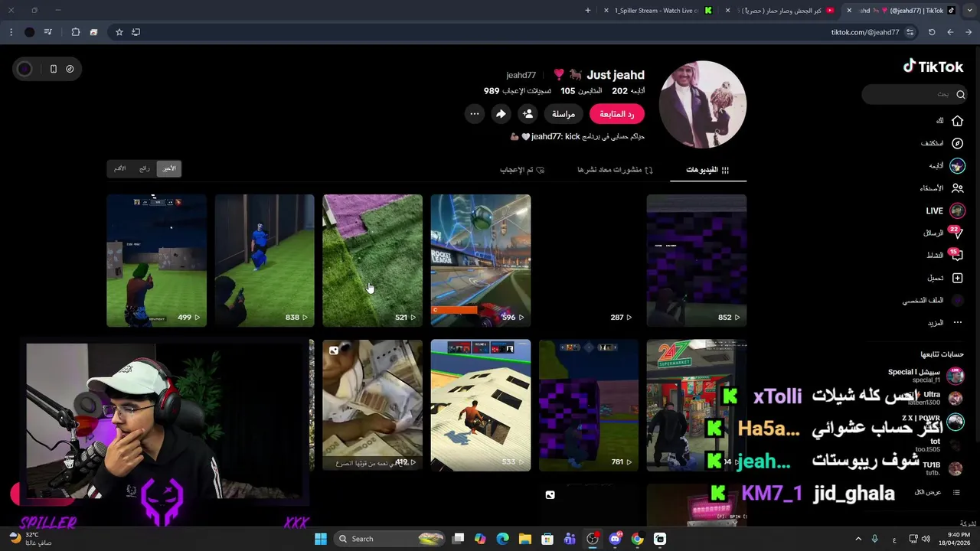
Task: Open the video thumbnail with 852 views
Action: coord(697,260)
